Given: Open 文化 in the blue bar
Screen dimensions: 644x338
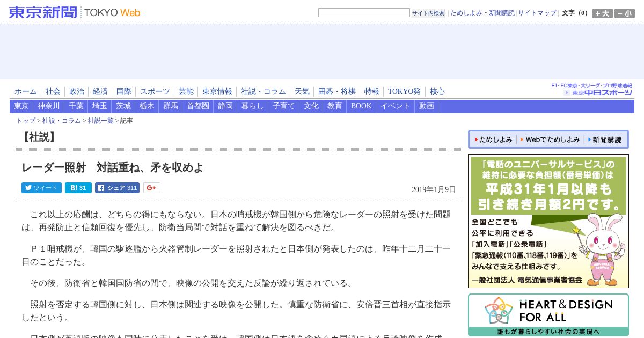Looking at the screenshot, I should (x=311, y=106).
